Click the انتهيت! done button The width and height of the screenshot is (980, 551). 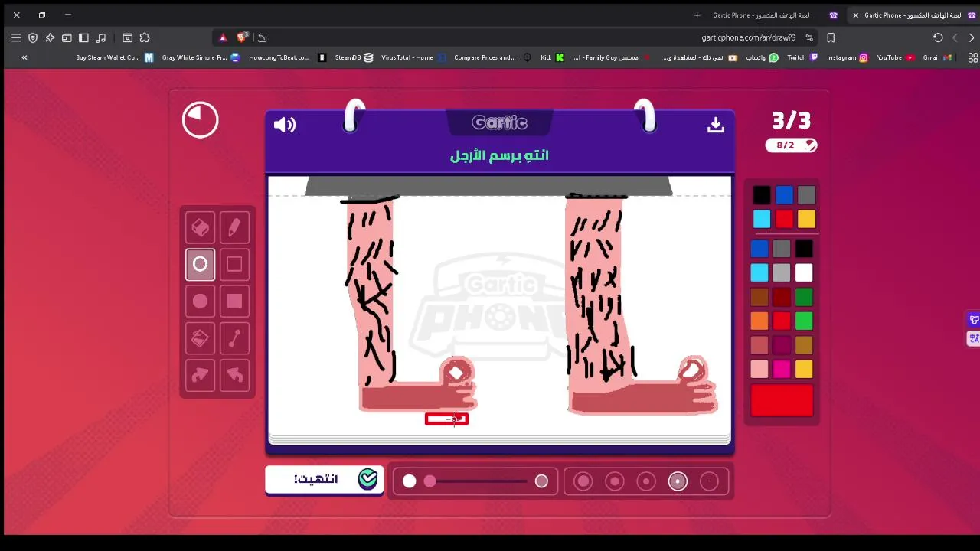click(x=325, y=479)
